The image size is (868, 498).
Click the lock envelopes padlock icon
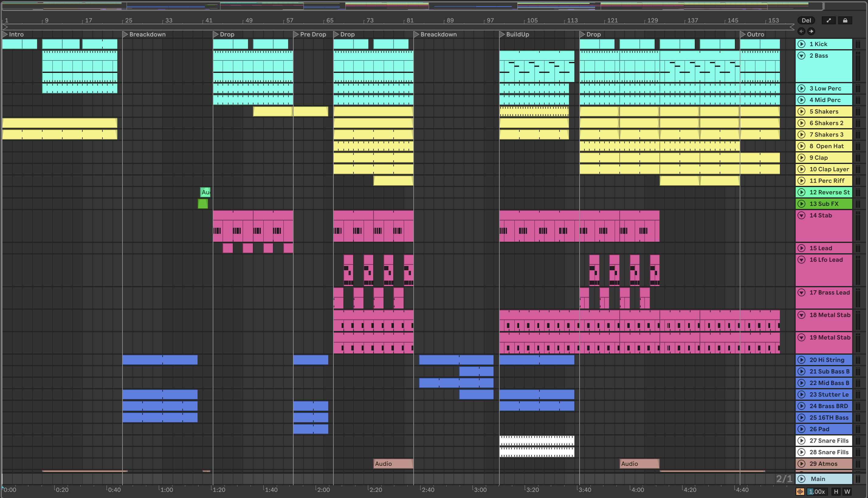click(845, 21)
